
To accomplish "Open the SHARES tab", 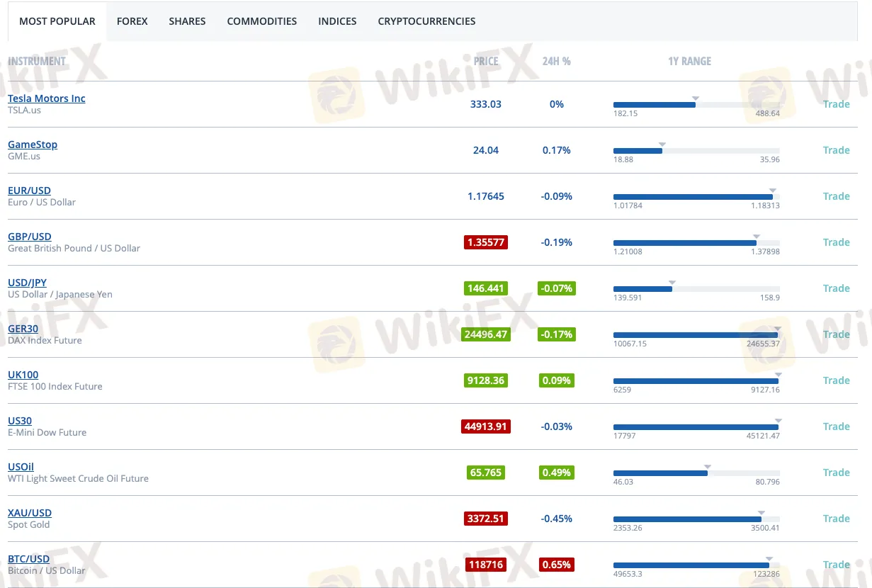I will pos(187,21).
